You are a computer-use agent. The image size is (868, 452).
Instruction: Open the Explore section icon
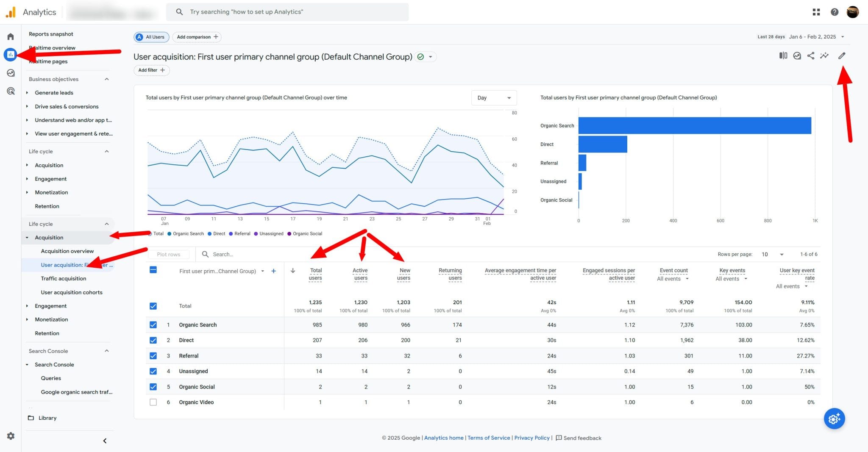pyautogui.click(x=11, y=73)
